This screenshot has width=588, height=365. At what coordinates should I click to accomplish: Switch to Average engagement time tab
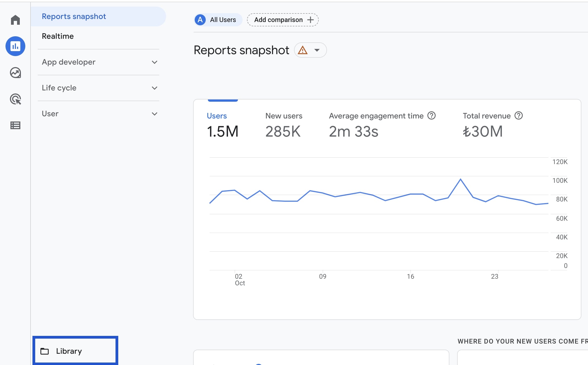(x=376, y=116)
